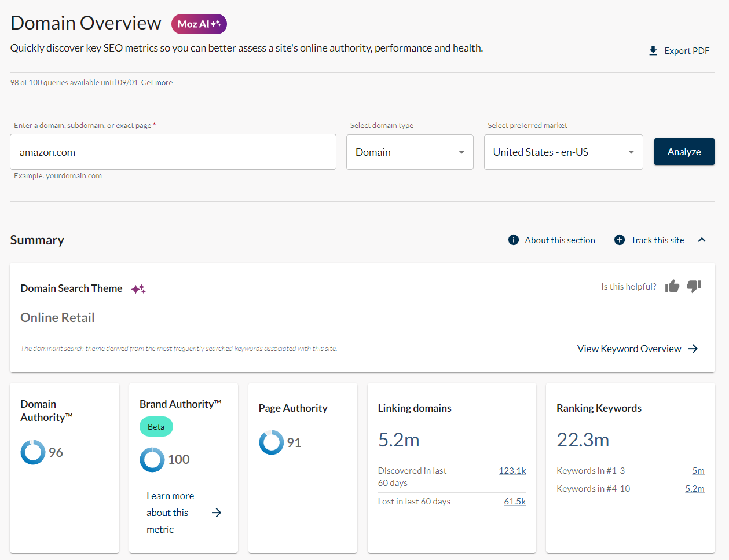Open the 5.2m keywords in #4-10 link

click(x=695, y=489)
